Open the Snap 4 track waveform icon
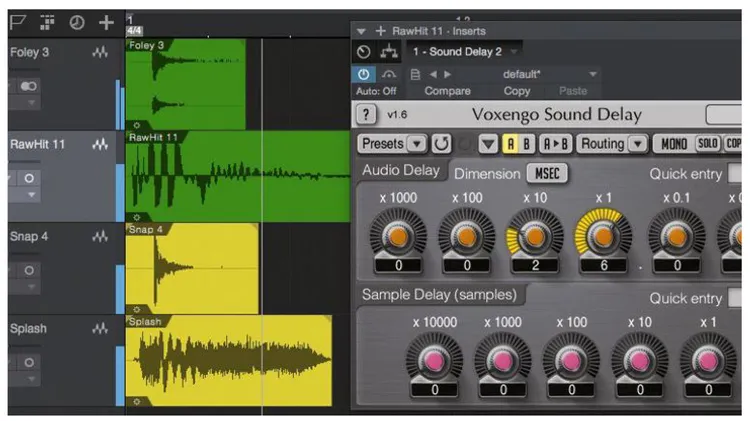 [100, 236]
